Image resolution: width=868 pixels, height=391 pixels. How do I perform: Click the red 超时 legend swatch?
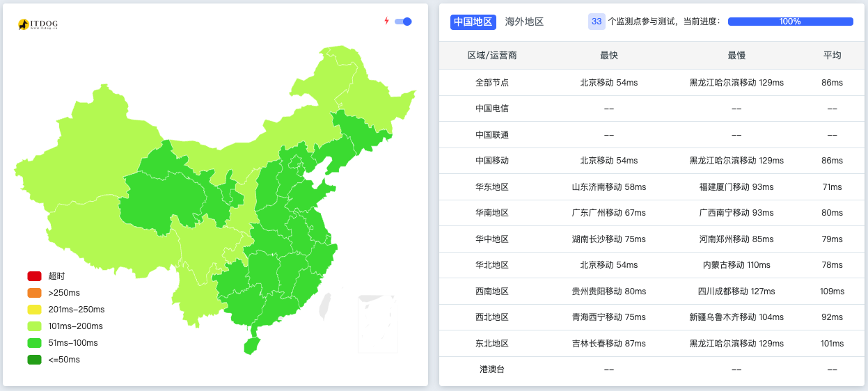pos(35,276)
